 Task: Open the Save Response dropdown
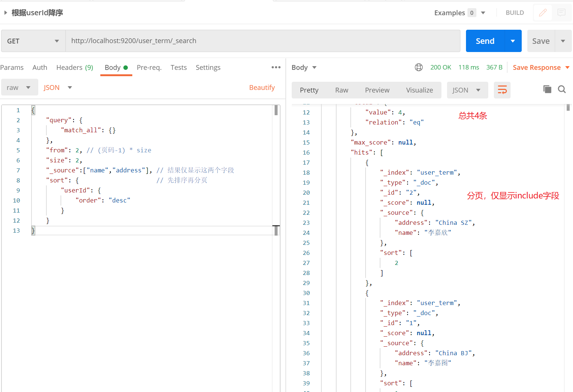point(541,67)
